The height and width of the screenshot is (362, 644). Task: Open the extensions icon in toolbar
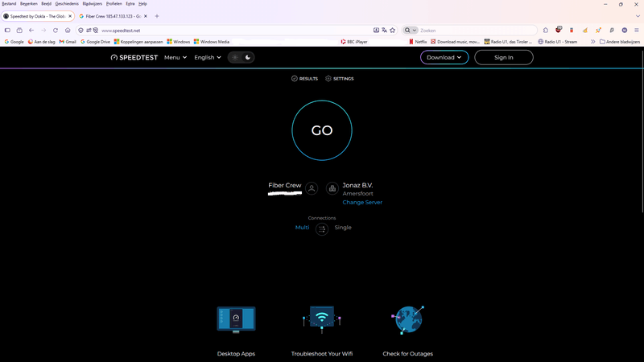[x=546, y=31]
